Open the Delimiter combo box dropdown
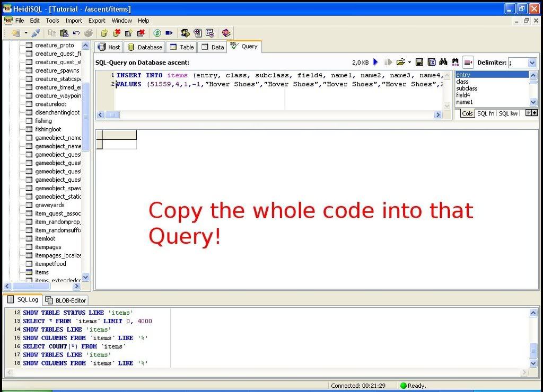The image size is (543, 392). [532, 63]
